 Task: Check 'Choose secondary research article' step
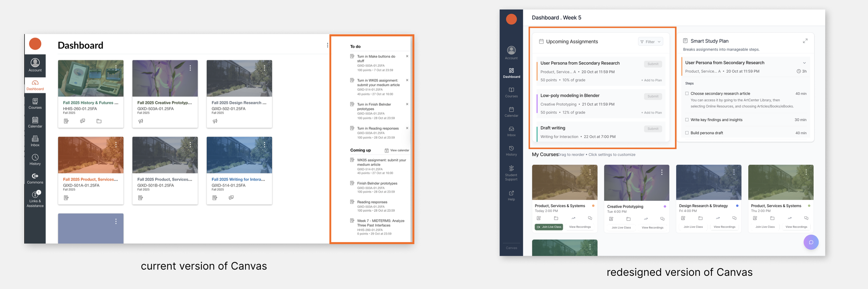687,94
